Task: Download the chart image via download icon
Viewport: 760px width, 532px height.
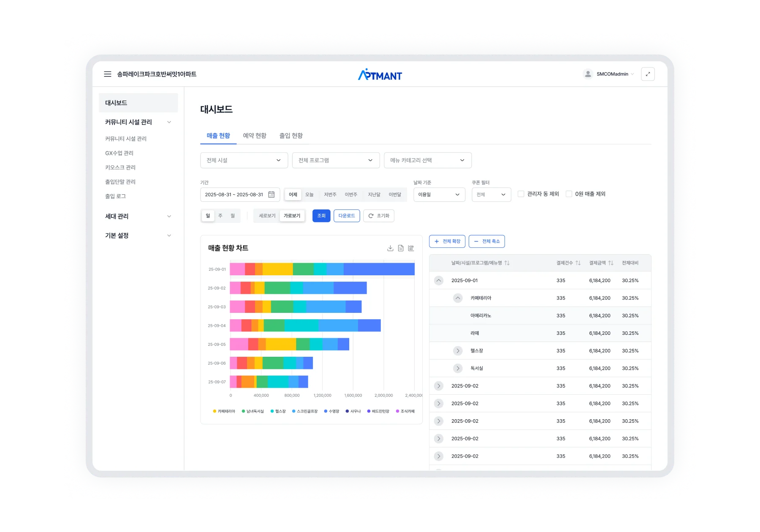Action: tap(390, 248)
